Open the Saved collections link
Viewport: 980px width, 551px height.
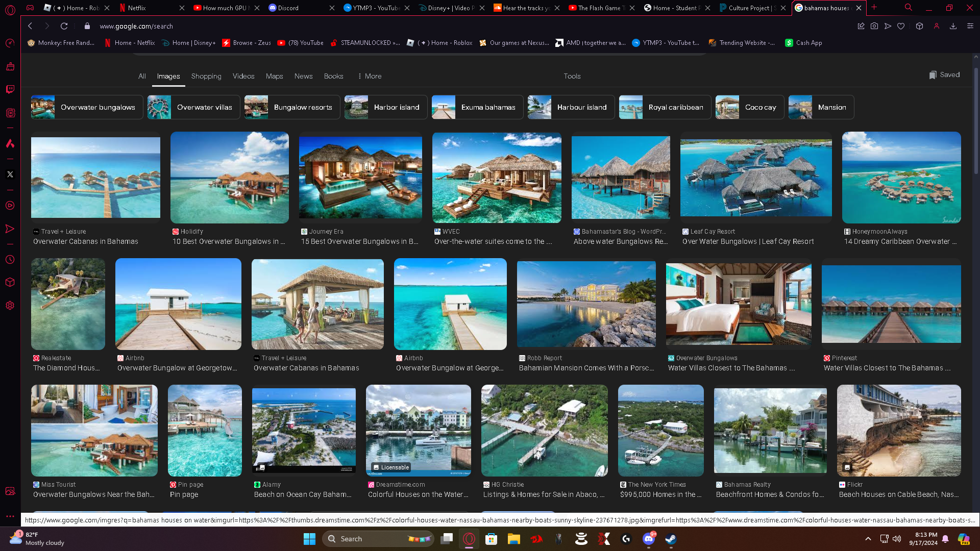coord(944,74)
